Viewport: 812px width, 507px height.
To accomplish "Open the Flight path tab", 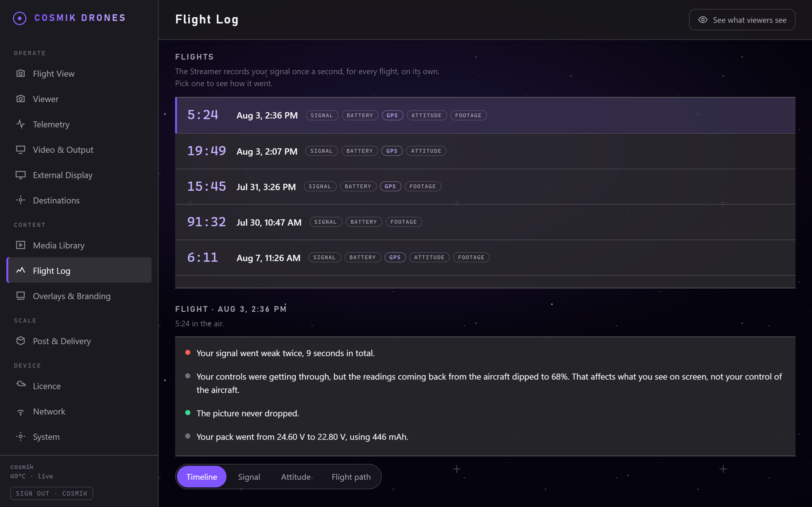I will click(x=351, y=477).
